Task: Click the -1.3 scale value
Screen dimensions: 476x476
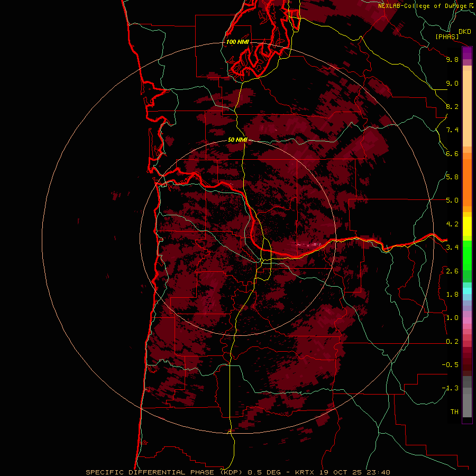Action: tap(450, 388)
